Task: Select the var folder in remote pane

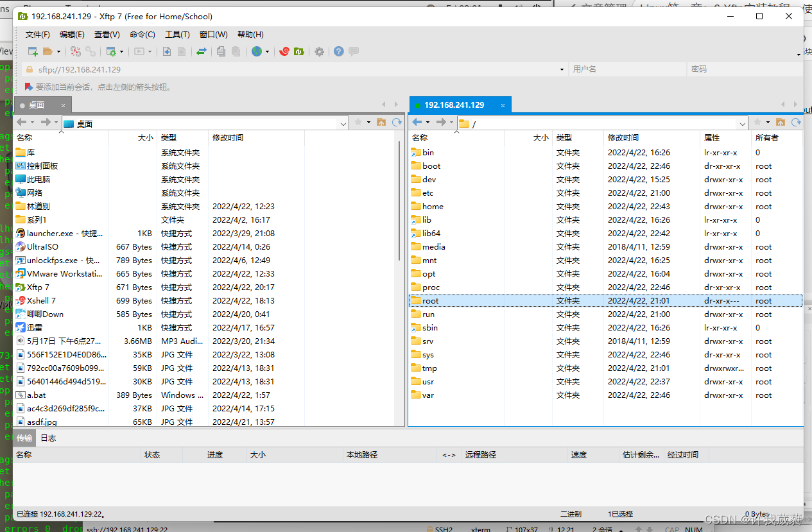Action: pos(605,395)
